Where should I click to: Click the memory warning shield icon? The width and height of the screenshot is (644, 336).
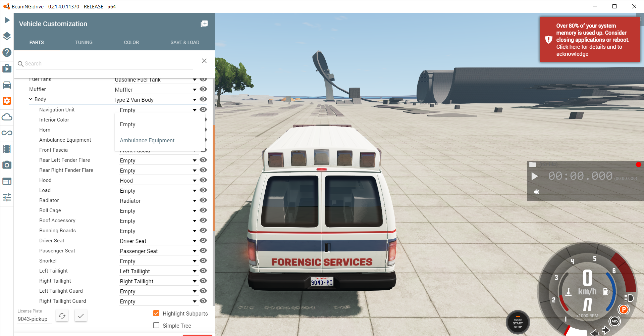pos(549,40)
